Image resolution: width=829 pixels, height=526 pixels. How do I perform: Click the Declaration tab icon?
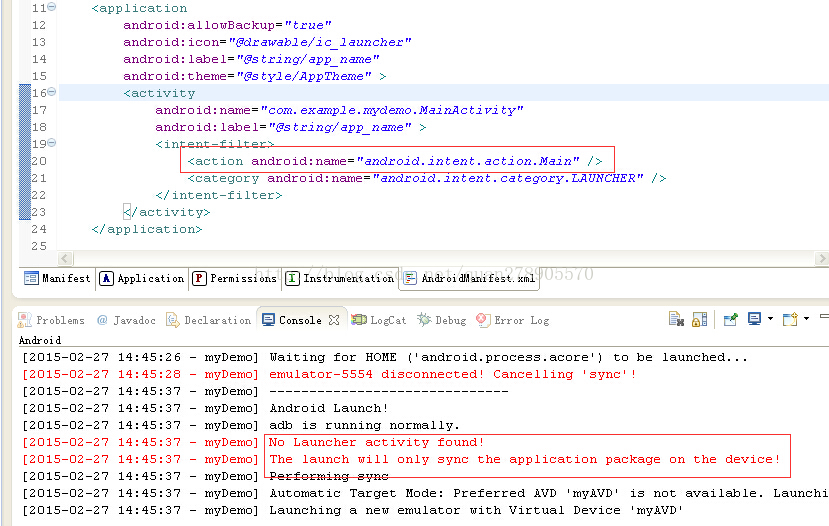tap(172, 320)
